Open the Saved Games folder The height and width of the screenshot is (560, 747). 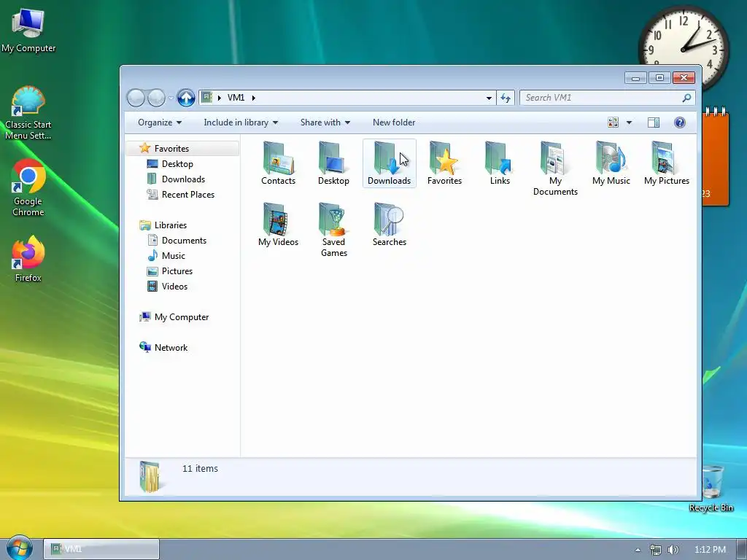pos(333,230)
